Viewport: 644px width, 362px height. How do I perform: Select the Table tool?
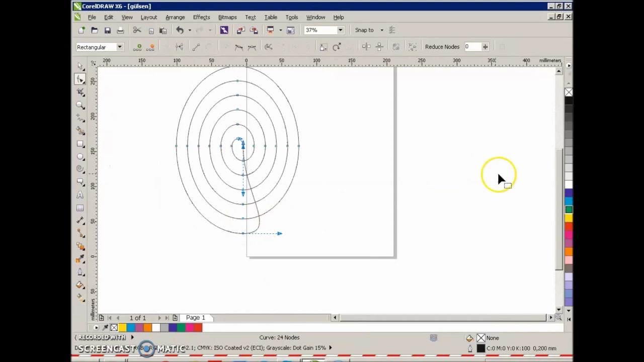80,208
